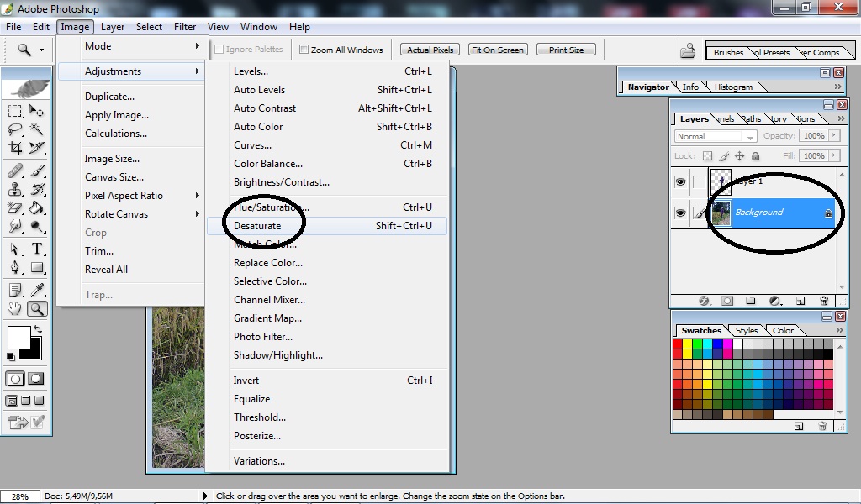Choose Desaturate from Adjustments submenu

tap(327, 226)
